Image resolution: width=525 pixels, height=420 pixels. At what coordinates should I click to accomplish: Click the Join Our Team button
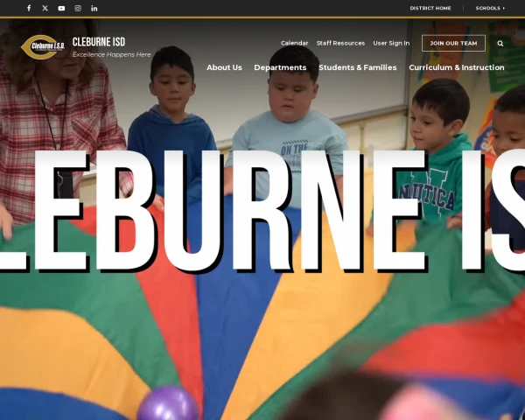(x=453, y=43)
